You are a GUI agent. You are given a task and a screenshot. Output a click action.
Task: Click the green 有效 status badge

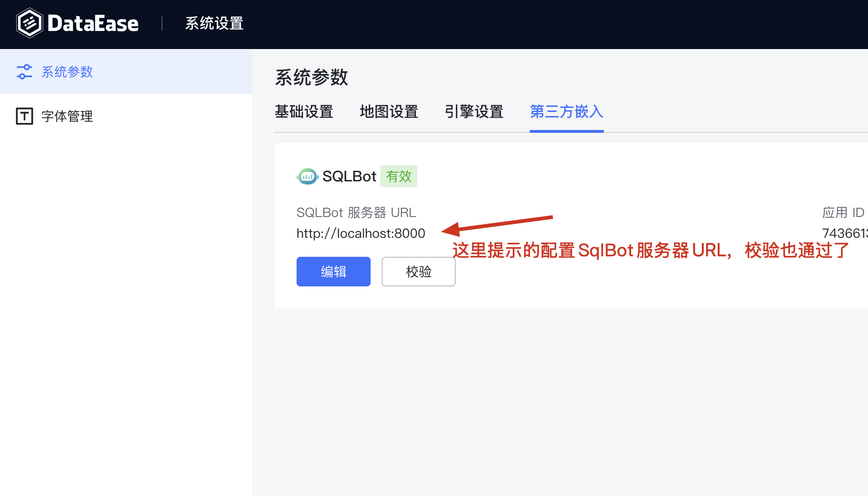[398, 176]
